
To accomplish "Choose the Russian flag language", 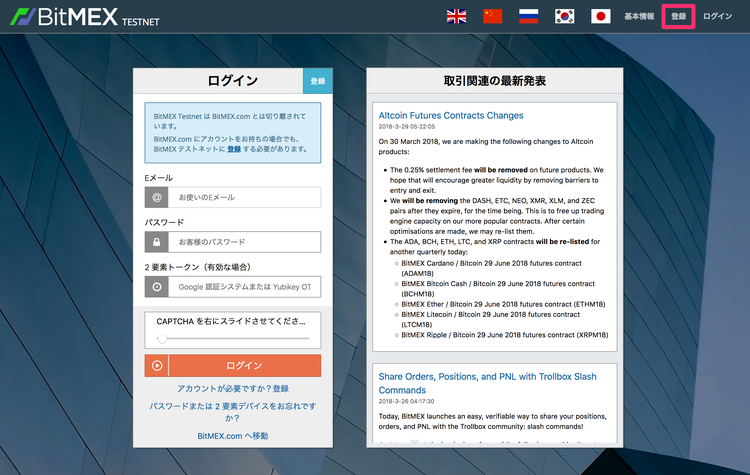I will click(529, 16).
